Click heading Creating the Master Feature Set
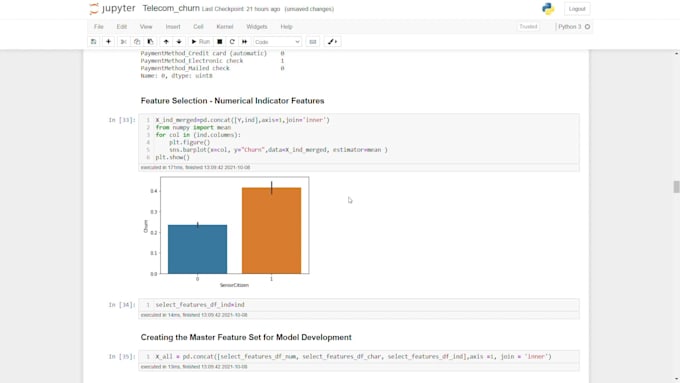The image size is (680, 383). point(246,337)
